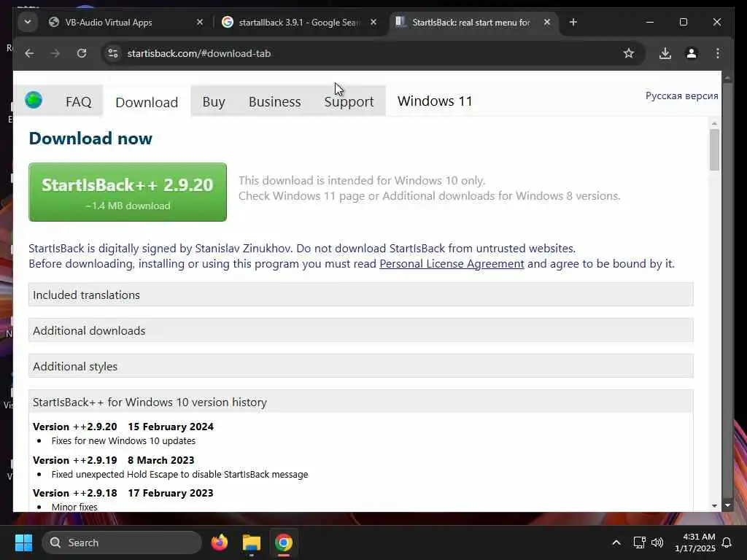
Task: Click 'Version ++2.9.19' history entry text
Action: pyautogui.click(x=75, y=460)
